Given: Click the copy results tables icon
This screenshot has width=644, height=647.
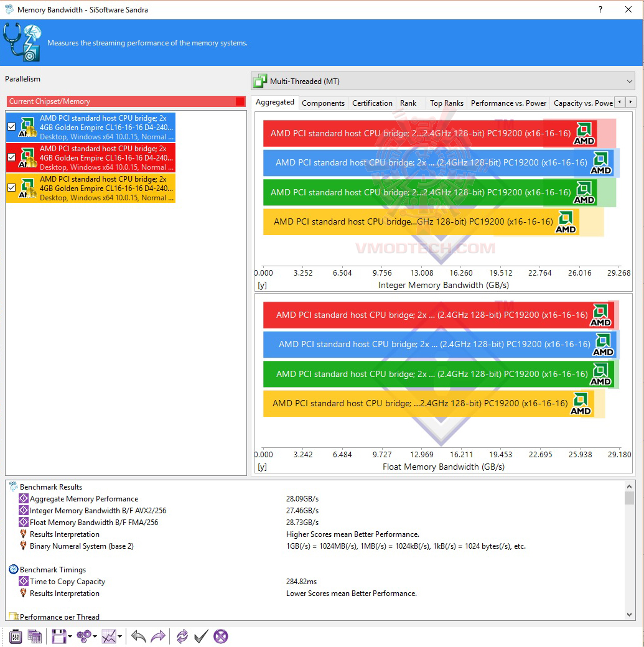Looking at the screenshot, I should coord(35,636).
